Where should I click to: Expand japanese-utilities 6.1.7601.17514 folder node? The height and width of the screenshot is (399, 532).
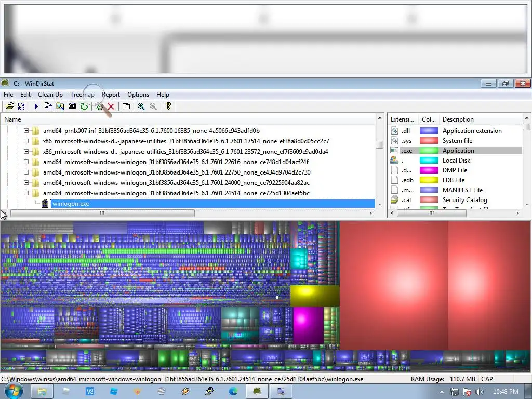pos(26,141)
